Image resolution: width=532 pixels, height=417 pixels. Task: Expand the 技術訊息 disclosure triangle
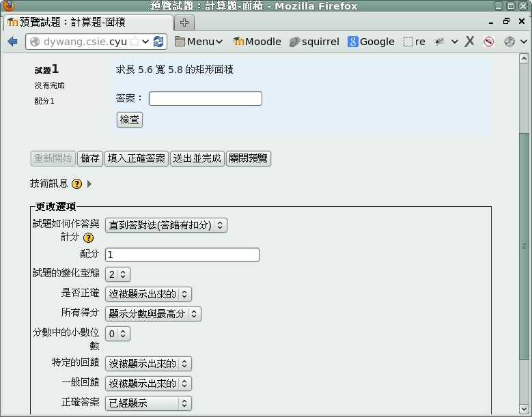tap(89, 184)
